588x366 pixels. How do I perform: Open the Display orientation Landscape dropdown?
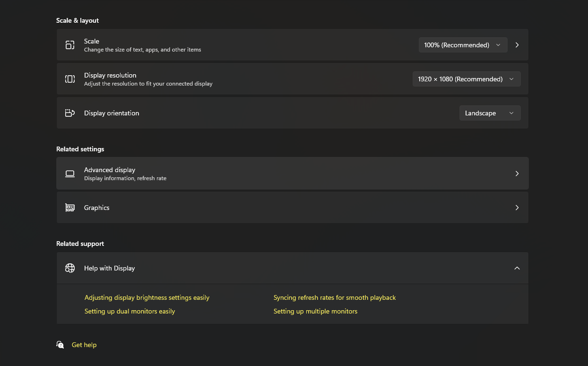coord(490,113)
